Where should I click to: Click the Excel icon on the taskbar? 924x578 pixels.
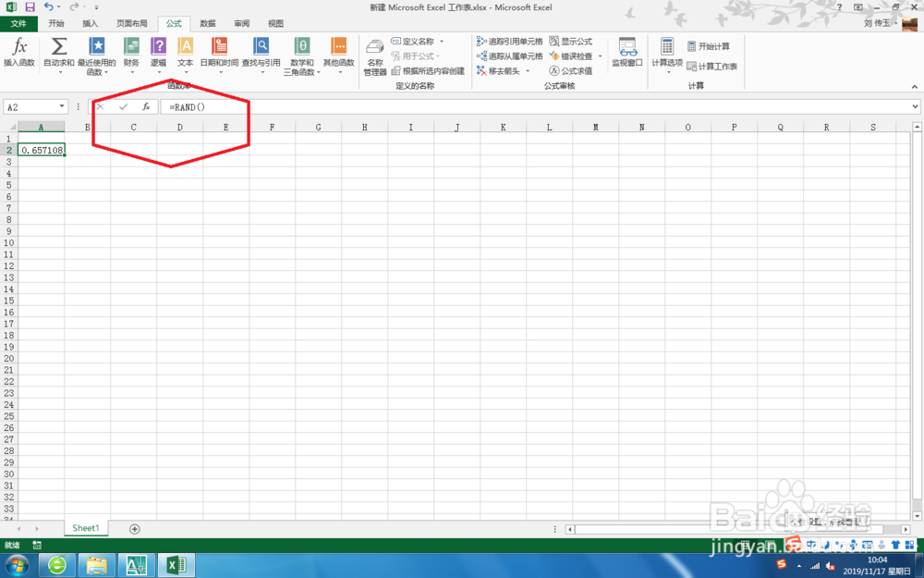pos(178,563)
